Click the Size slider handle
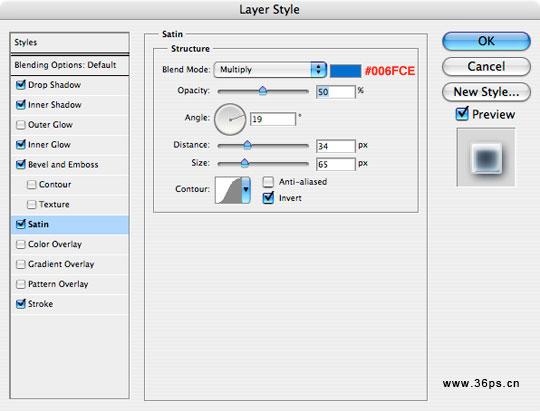The width and height of the screenshot is (540, 411). point(245,163)
